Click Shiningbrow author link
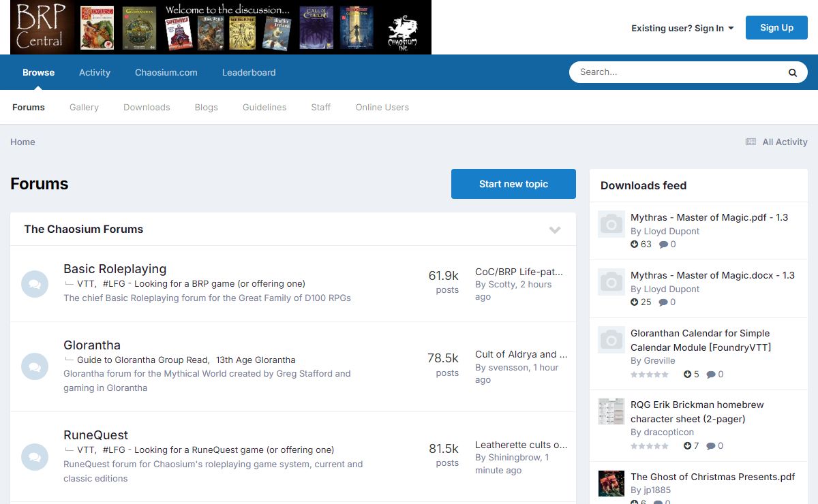The image size is (818, 504). pos(515,458)
